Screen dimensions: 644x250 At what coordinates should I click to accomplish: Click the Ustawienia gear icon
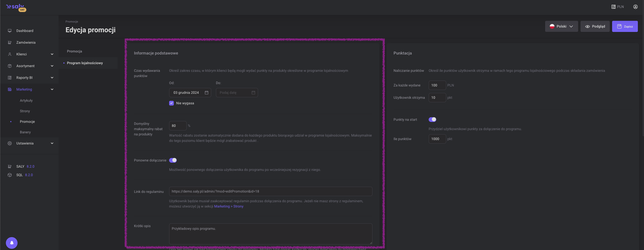tap(10, 143)
